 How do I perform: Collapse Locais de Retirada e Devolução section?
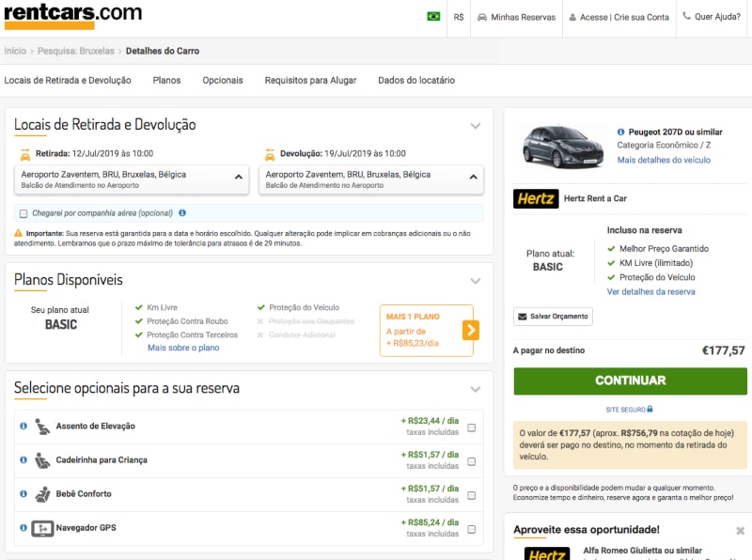(x=476, y=126)
